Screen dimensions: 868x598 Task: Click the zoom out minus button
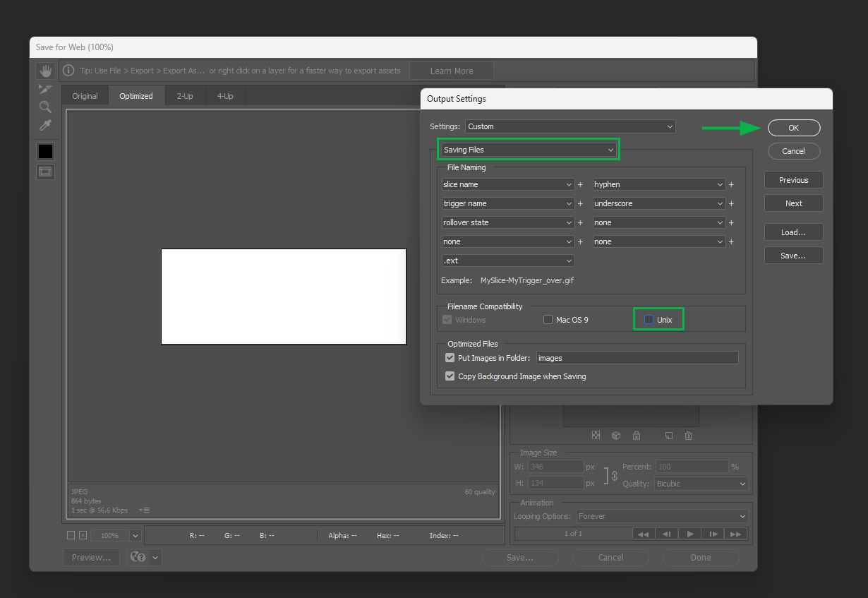tap(71, 535)
